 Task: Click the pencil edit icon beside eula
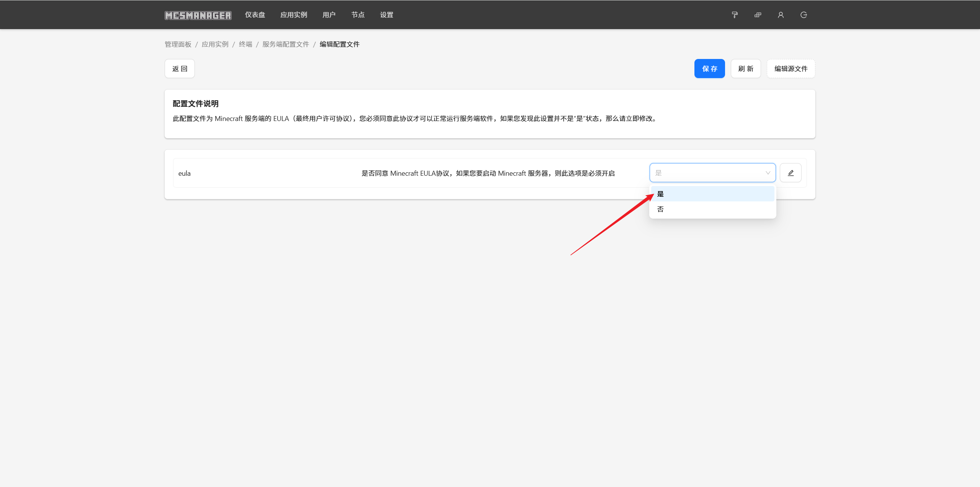pyautogui.click(x=791, y=173)
